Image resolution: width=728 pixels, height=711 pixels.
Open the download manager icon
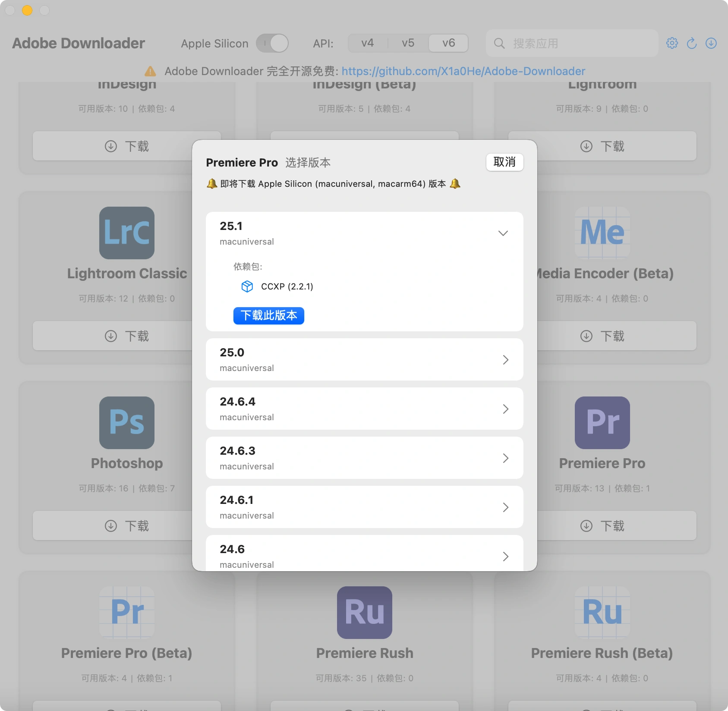click(x=711, y=43)
